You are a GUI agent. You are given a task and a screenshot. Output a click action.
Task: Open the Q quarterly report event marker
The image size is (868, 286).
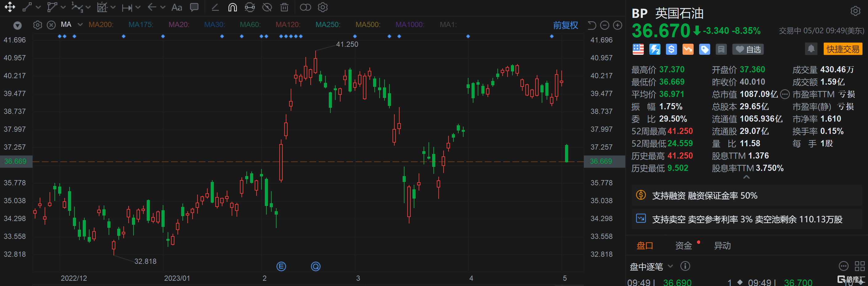316,266
